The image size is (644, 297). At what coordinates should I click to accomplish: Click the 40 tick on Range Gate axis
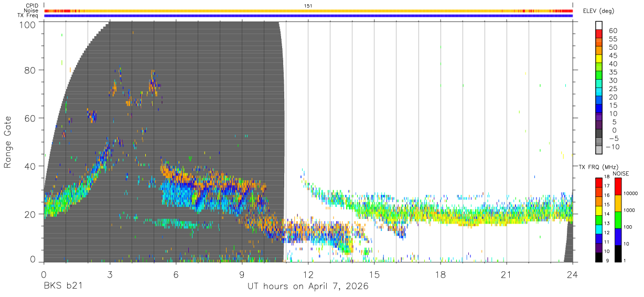coord(31,166)
